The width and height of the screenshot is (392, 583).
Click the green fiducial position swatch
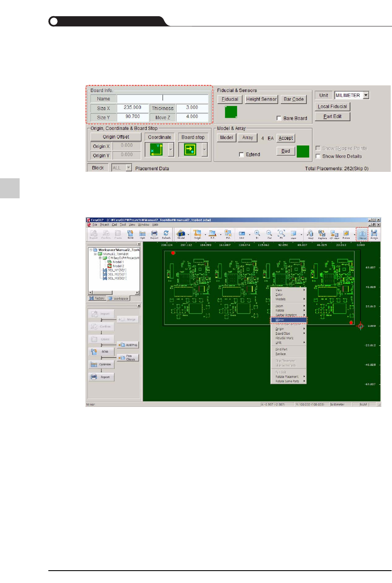[x=231, y=112]
